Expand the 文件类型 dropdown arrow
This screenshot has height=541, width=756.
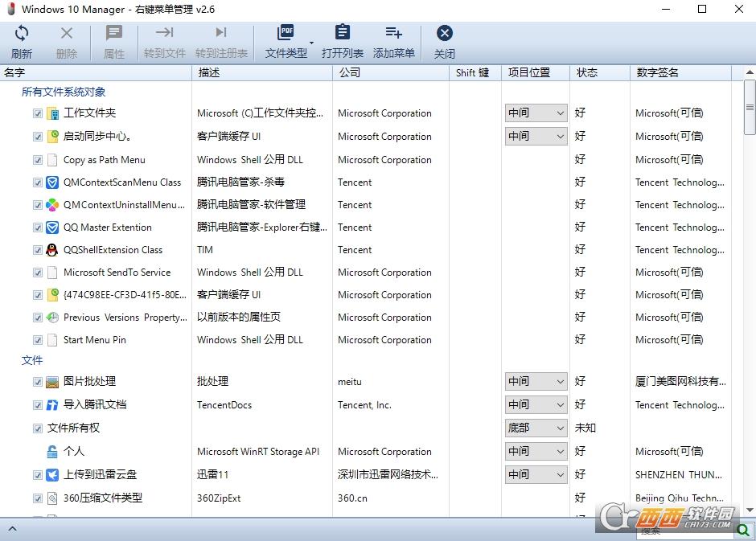(x=311, y=43)
